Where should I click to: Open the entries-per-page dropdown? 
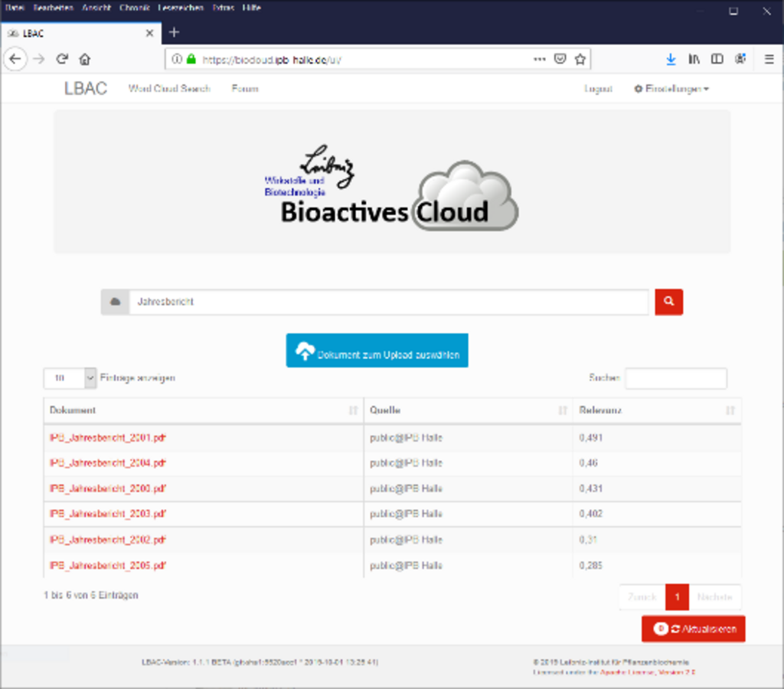coord(70,378)
